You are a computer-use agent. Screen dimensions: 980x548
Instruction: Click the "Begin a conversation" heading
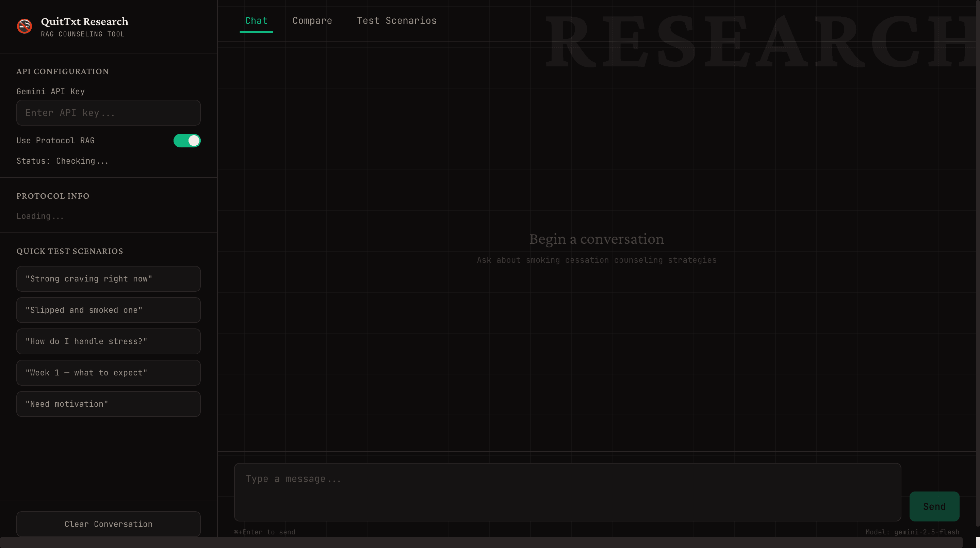click(x=597, y=239)
